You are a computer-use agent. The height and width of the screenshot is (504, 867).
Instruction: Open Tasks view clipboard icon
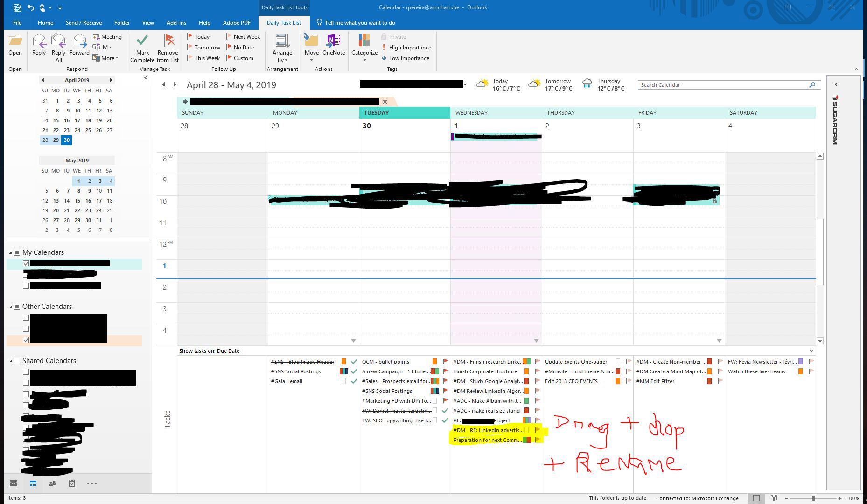click(72, 483)
